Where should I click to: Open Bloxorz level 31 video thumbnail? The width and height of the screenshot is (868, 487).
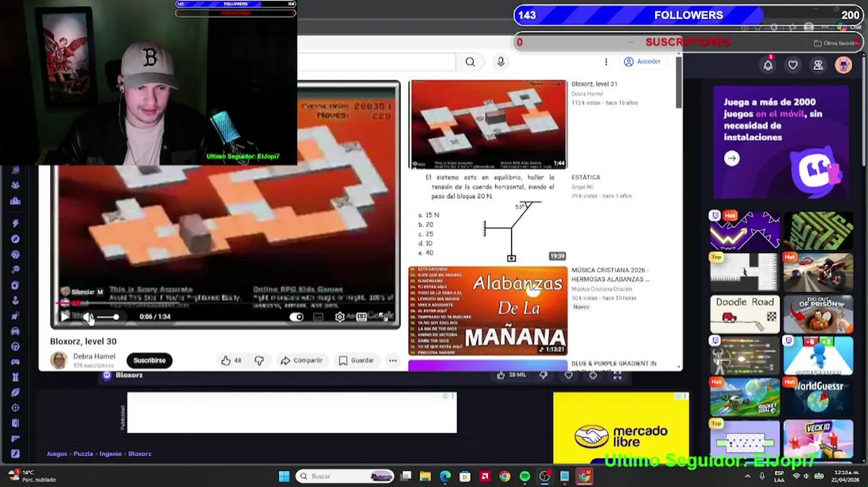point(488,124)
